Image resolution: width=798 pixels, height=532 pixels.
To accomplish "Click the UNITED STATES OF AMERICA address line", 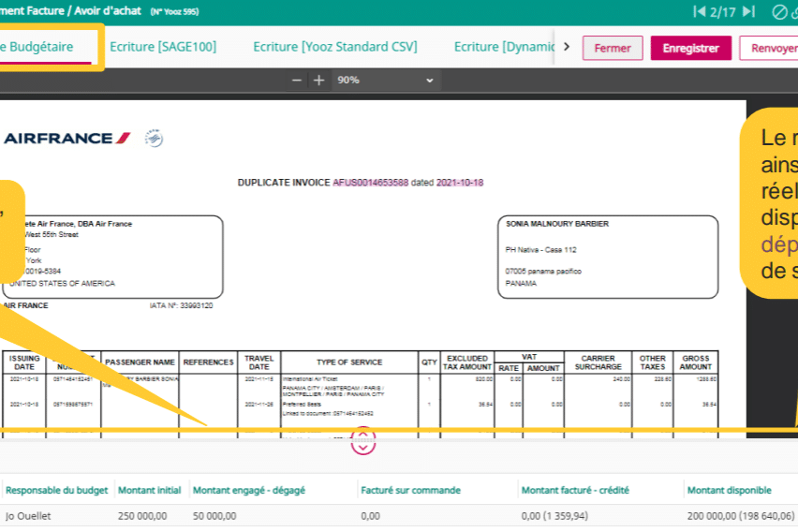I will pyautogui.click(x=62, y=284).
